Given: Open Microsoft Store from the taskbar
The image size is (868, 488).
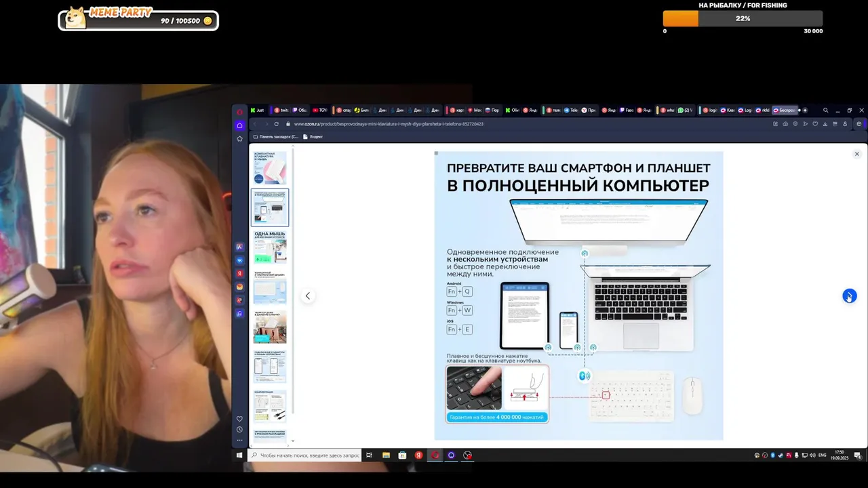Looking at the screenshot, I should (x=402, y=455).
